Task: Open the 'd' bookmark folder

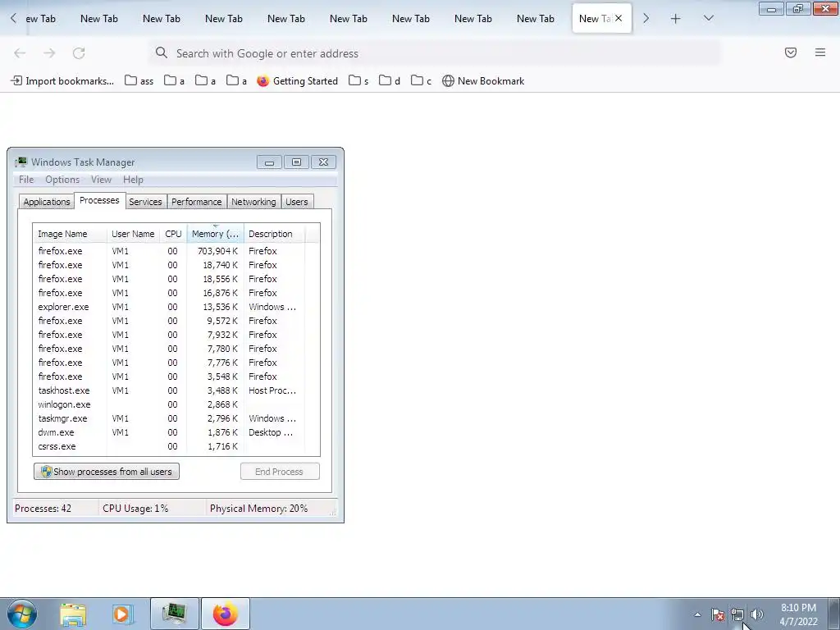Action: point(390,81)
